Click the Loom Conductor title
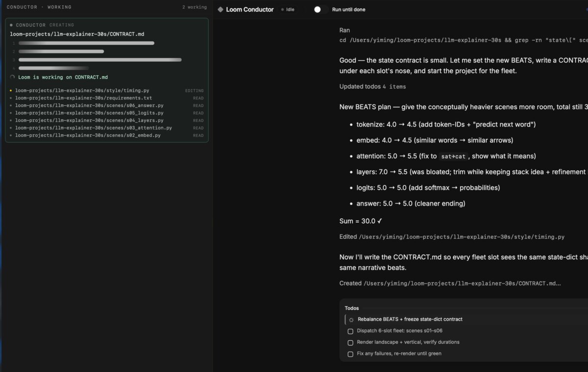 click(x=250, y=9)
